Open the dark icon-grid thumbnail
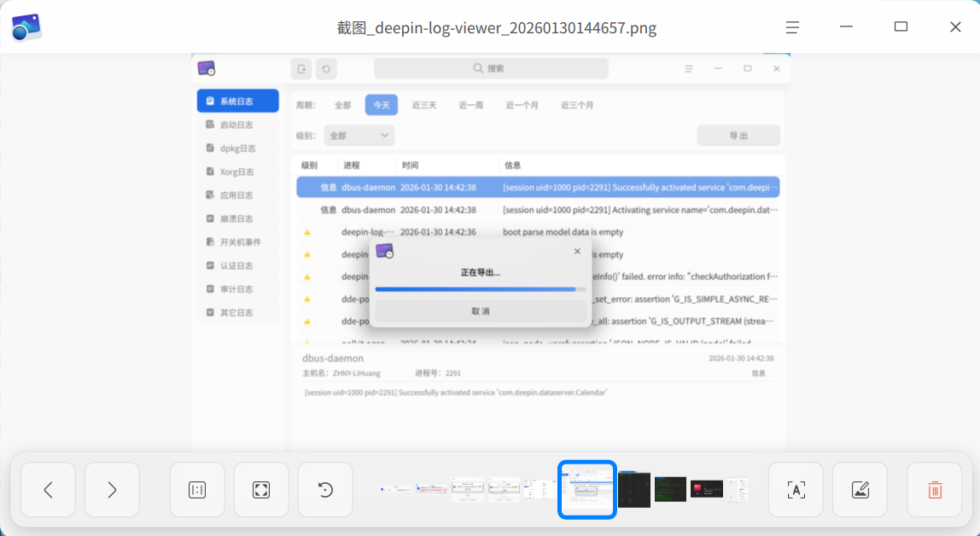 click(x=634, y=489)
